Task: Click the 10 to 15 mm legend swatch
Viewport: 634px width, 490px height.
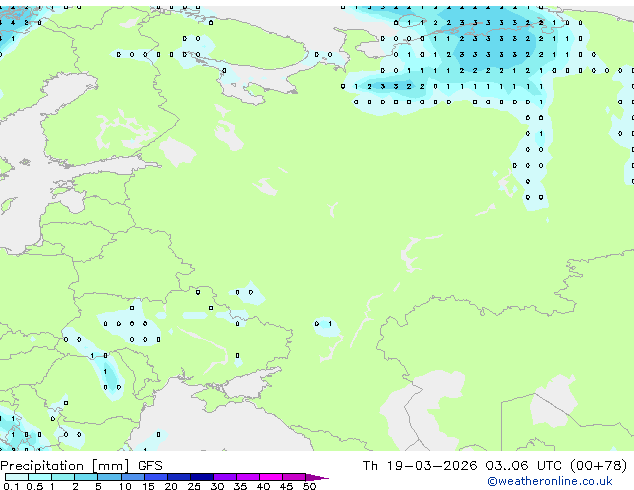Action: point(133,477)
